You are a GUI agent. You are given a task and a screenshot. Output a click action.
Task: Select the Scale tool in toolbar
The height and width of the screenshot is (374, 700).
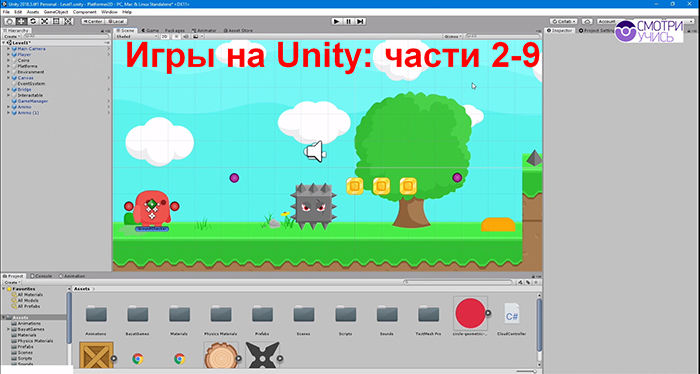click(44, 21)
